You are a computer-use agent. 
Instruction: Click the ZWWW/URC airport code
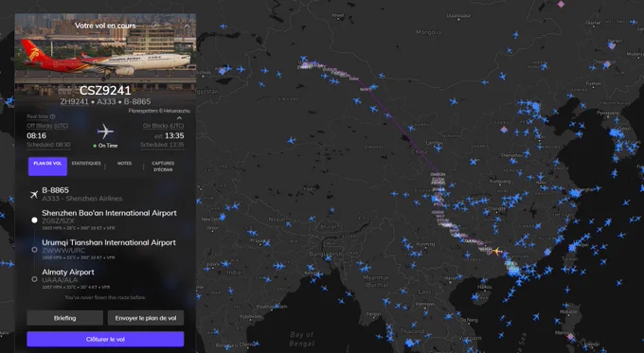click(63, 251)
